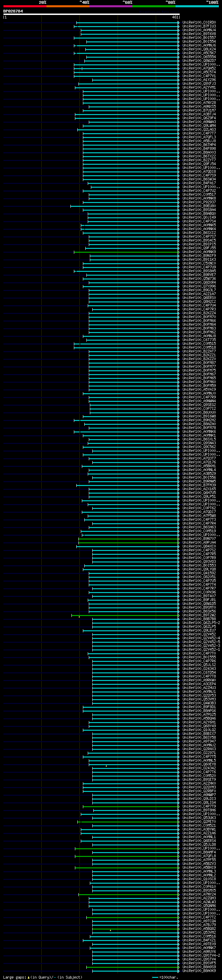Select the UniRef100_O82051 entry
Image resolution: width=222 pixels, height=980 pixels.
pos(199,577)
